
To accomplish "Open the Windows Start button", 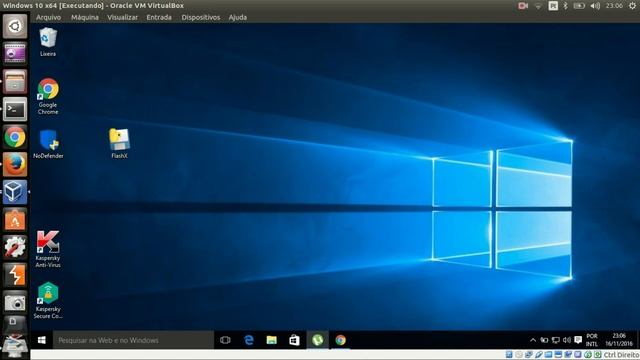I will pos(41,340).
